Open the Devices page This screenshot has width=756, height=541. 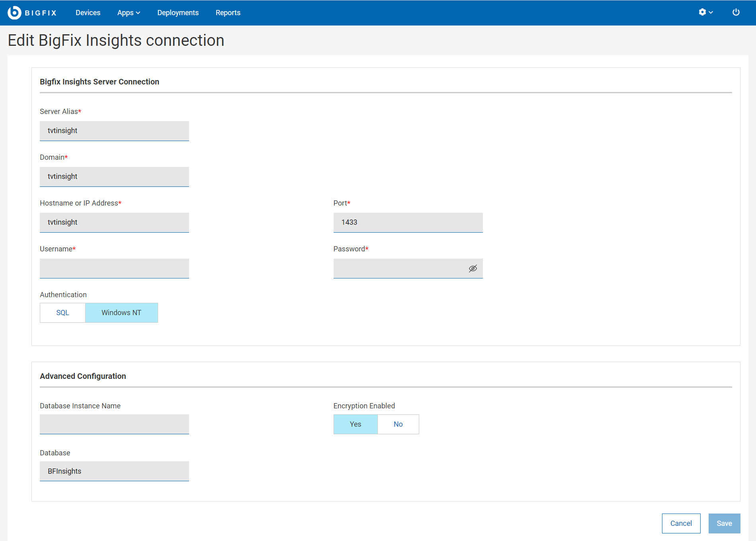(88, 13)
